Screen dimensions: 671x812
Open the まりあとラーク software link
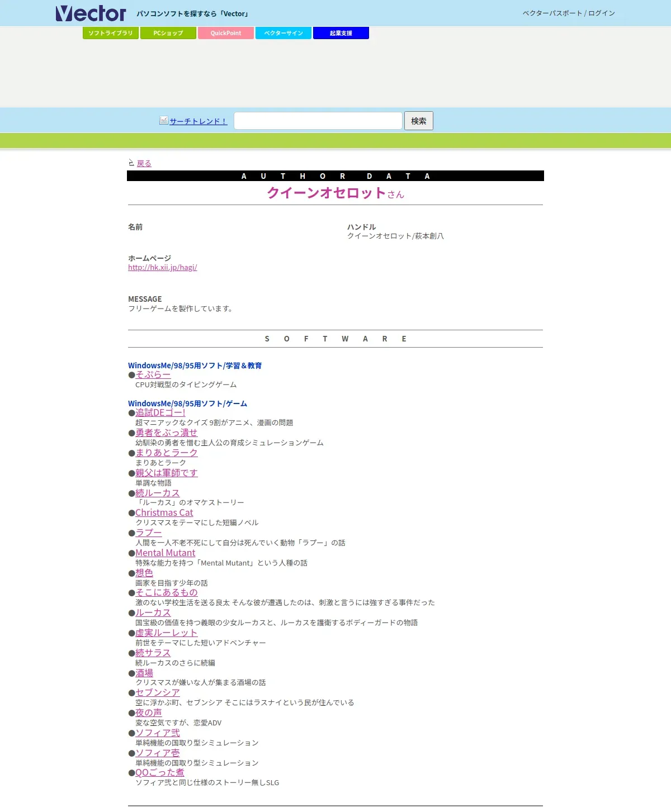pos(167,453)
